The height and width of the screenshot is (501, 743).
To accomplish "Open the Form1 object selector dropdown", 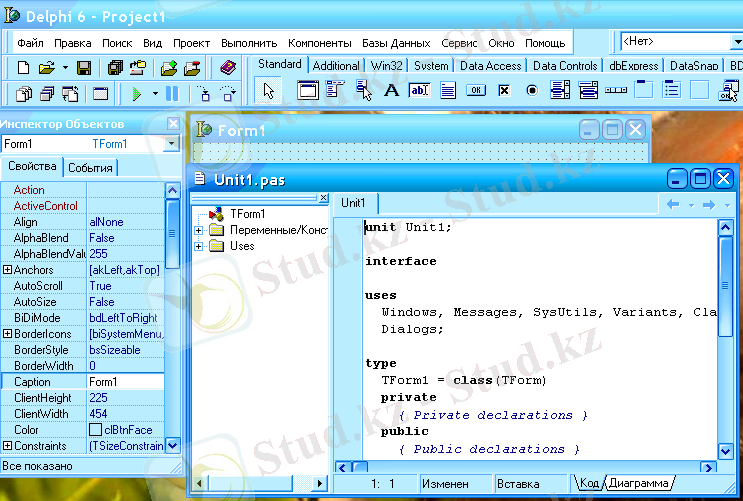I will [171, 144].
